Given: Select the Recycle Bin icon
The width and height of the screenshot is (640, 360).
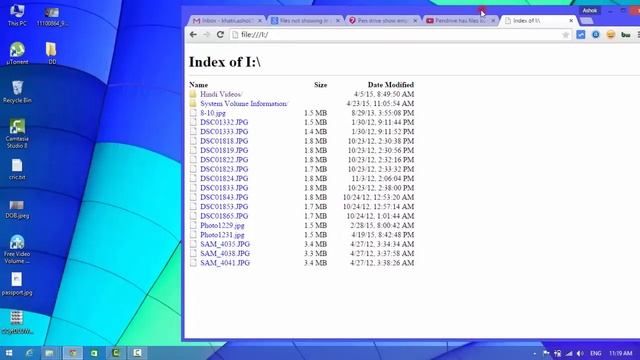Looking at the screenshot, I should click(x=17, y=92).
